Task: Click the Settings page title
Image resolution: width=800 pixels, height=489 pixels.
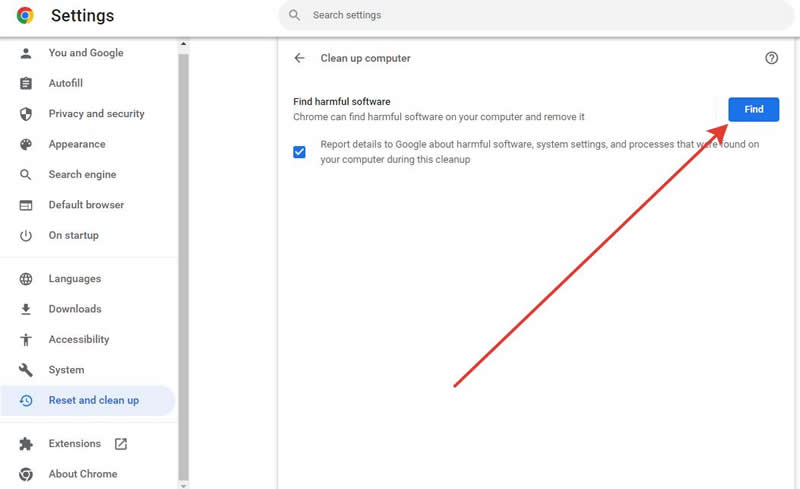Action: click(83, 16)
